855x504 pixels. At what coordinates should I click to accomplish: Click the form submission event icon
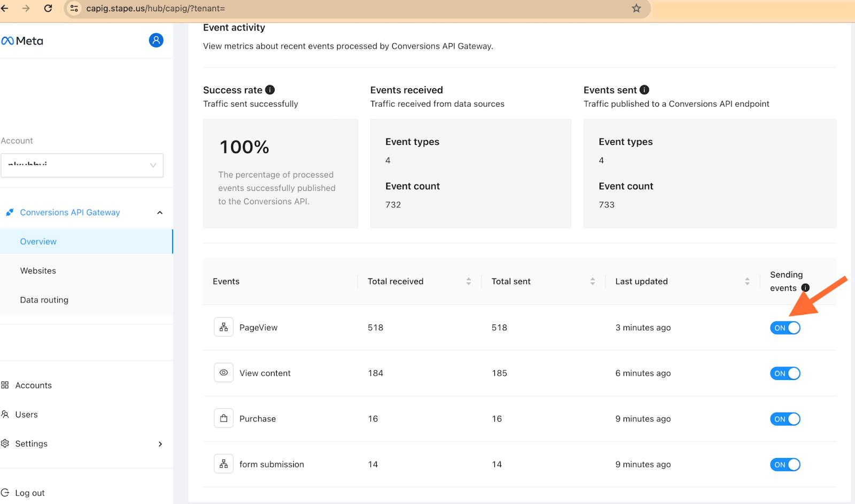(x=224, y=464)
